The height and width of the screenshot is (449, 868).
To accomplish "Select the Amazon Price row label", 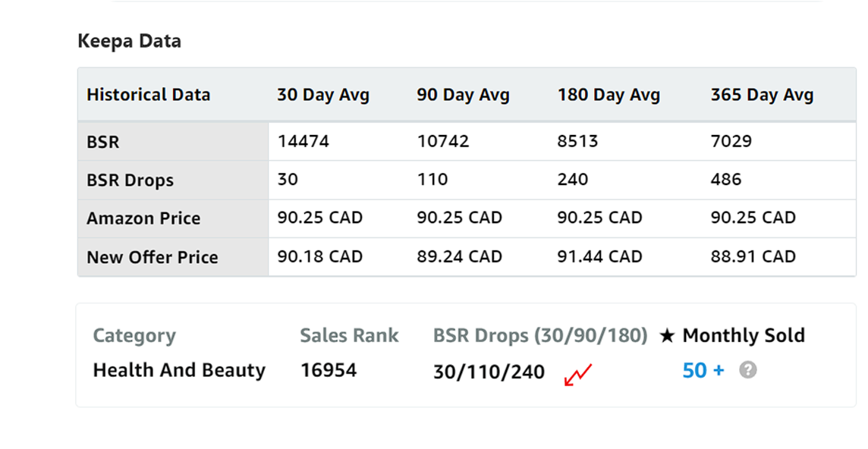I will coord(143,218).
